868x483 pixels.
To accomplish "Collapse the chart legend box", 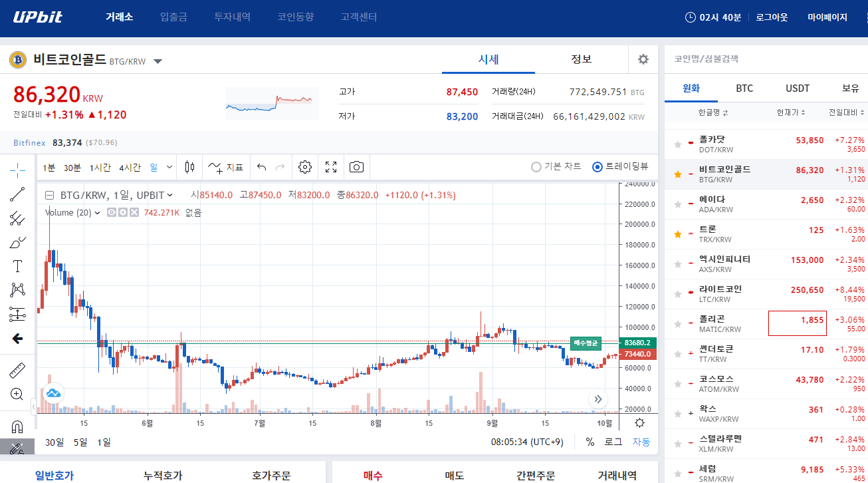I will 49,195.
